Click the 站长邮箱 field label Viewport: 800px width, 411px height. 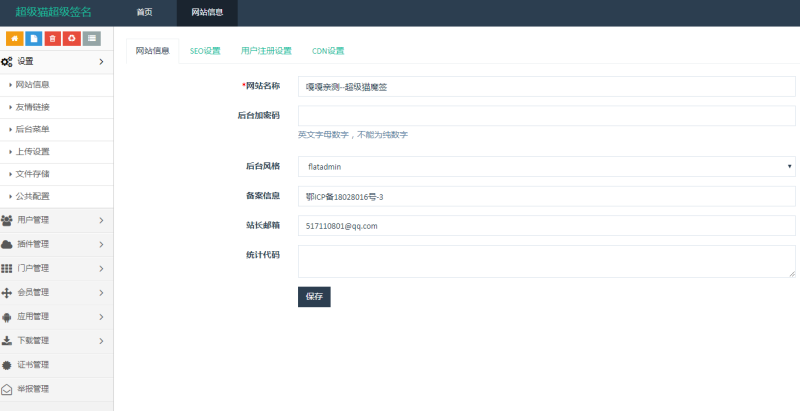[x=263, y=225]
